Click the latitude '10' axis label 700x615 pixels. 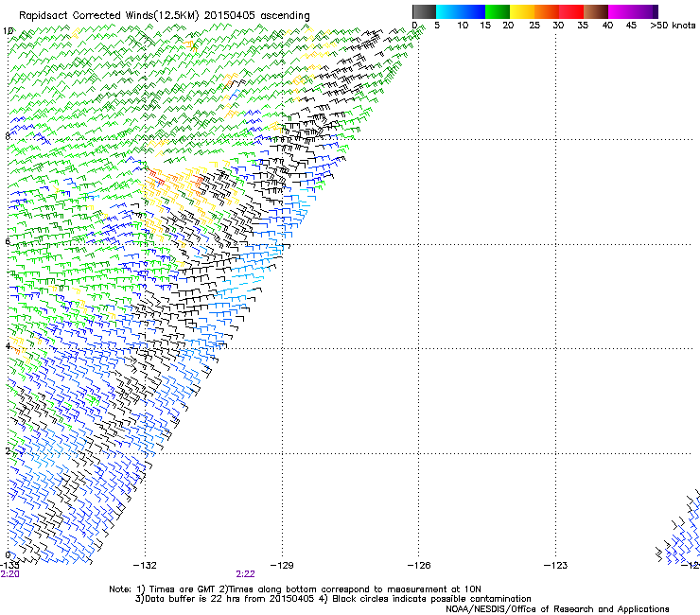click(8, 31)
